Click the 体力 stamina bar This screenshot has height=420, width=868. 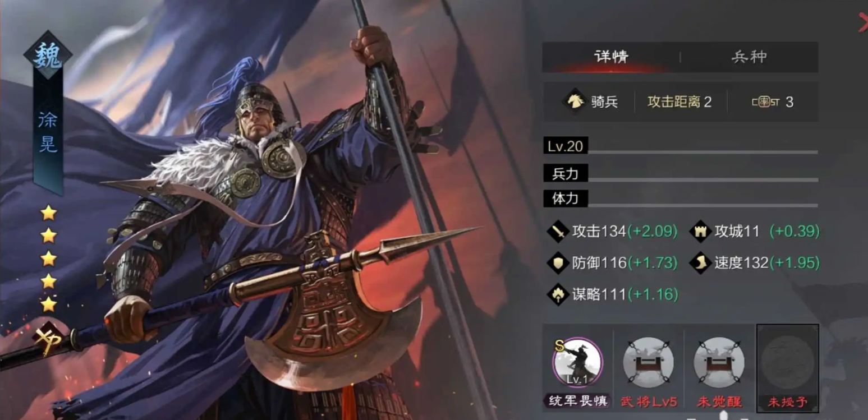click(681, 199)
